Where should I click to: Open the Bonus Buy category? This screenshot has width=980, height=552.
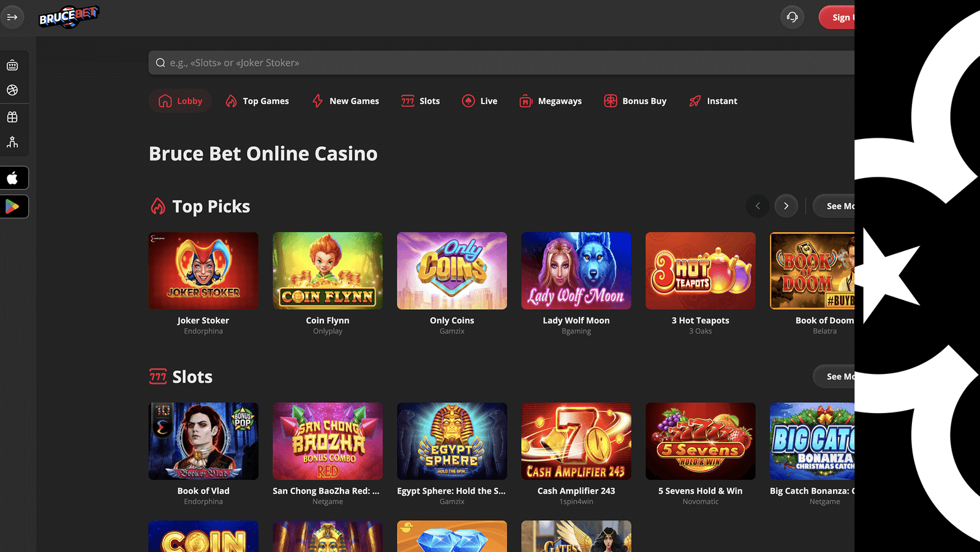click(635, 101)
